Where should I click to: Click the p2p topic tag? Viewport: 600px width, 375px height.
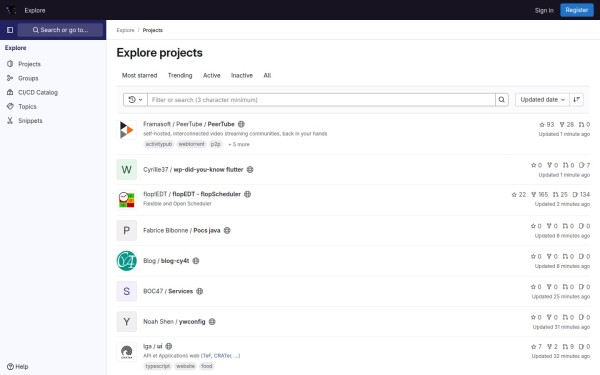tap(215, 144)
